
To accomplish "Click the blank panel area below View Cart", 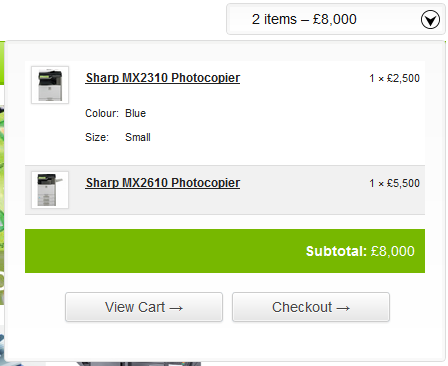I will point(143,342).
